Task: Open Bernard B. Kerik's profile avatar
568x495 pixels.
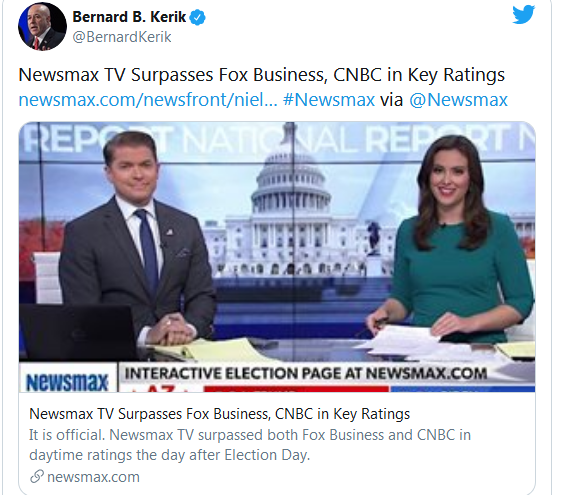Action: [x=42, y=26]
